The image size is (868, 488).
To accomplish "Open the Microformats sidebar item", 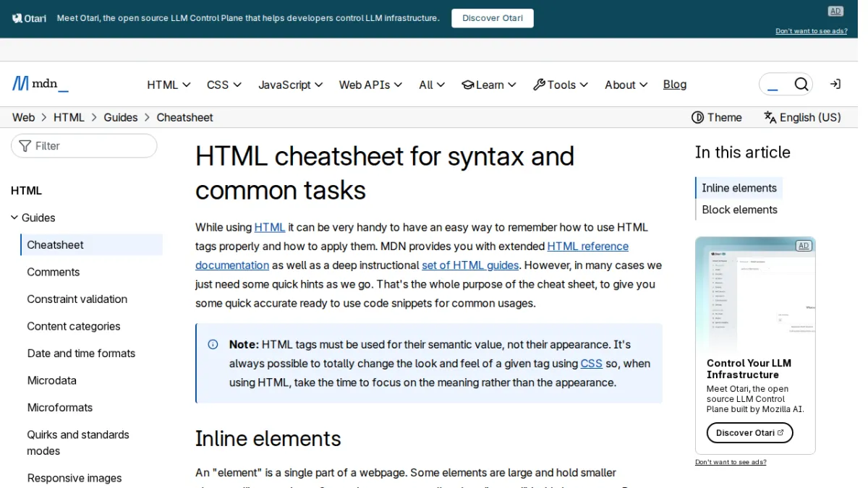I will point(60,407).
